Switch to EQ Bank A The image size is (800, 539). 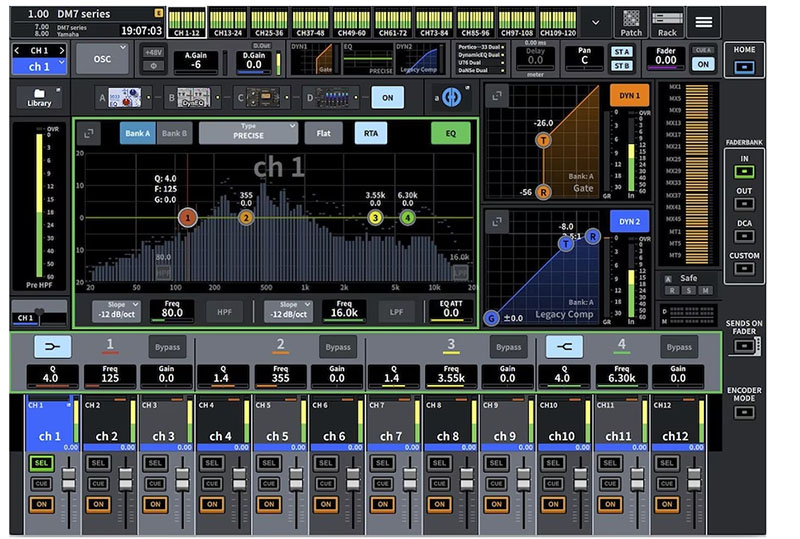[138, 133]
